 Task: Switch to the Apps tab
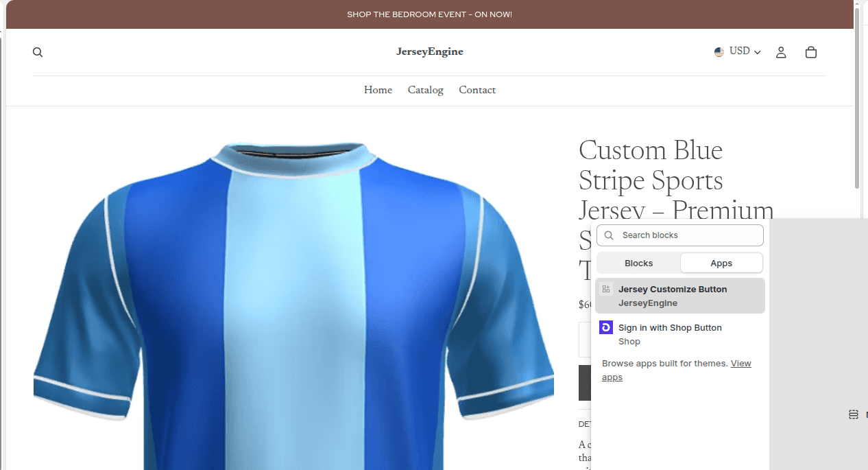click(721, 263)
